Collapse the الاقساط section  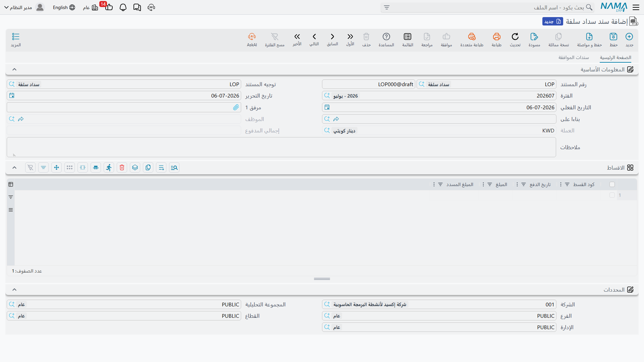pyautogui.click(x=14, y=168)
